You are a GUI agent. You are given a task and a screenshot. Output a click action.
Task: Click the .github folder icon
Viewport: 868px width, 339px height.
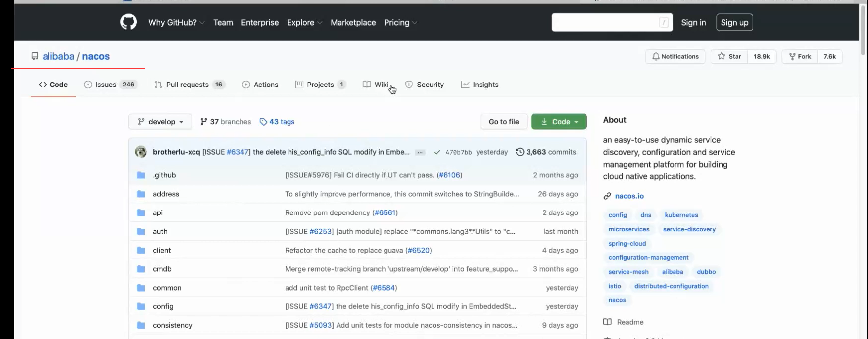[x=141, y=175]
